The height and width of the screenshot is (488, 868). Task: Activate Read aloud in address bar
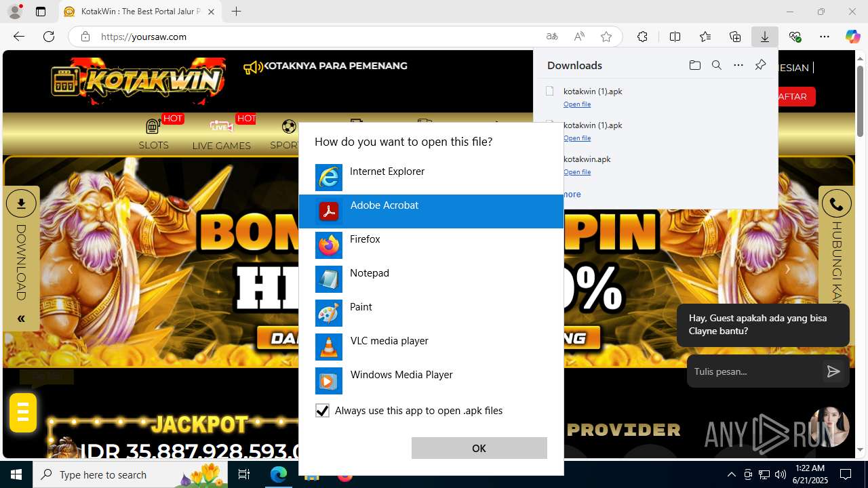(x=579, y=37)
